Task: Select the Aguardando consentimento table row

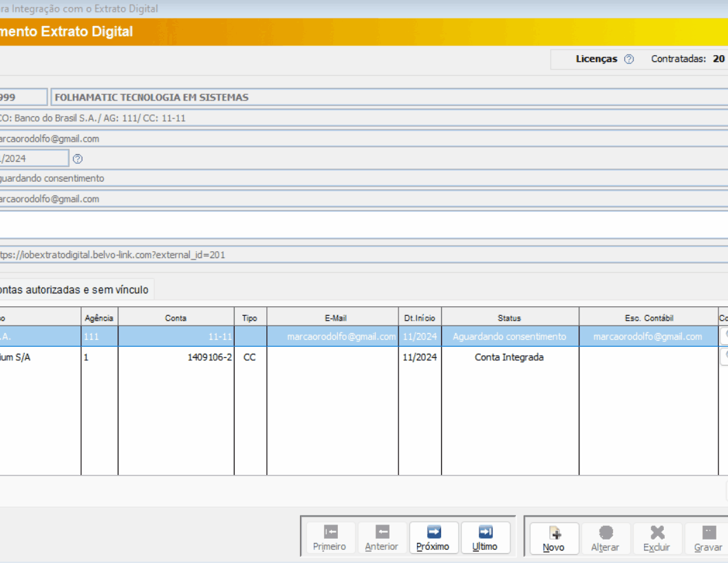Action: coord(509,337)
